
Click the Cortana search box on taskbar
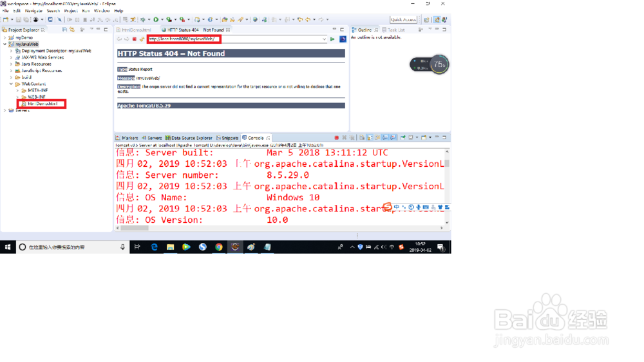coord(73,247)
